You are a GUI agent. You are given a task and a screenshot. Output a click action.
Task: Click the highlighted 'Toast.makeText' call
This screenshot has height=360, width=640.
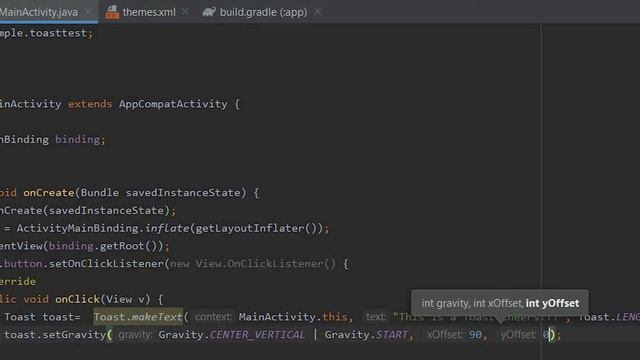[x=138, y=317]
